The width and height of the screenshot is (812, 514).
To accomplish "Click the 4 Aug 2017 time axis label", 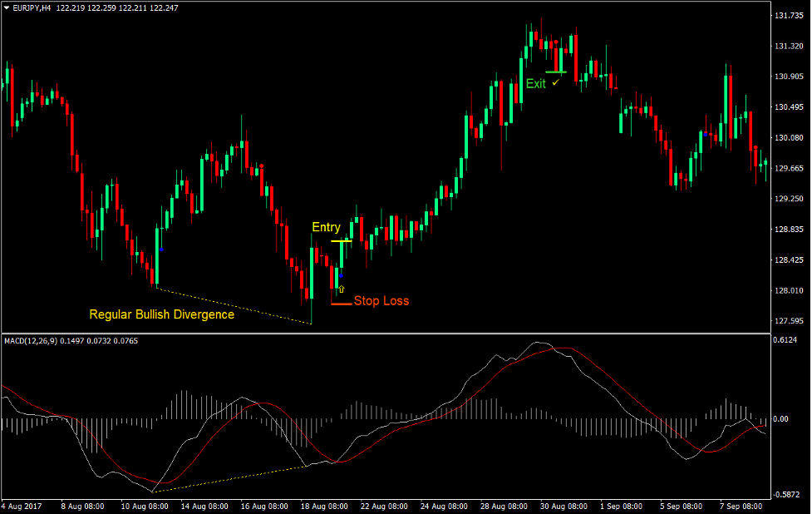I will click(19, 505).
